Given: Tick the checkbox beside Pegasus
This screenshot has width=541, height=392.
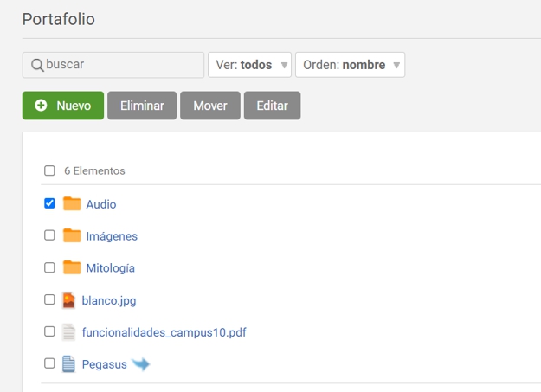Looking at the screenshot, I should (49, 363).
